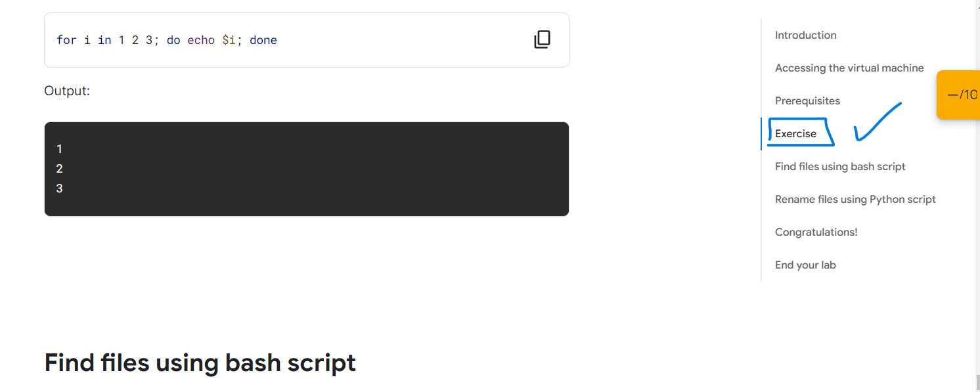Click the Find files using bash script heading

tap(200, 362)
